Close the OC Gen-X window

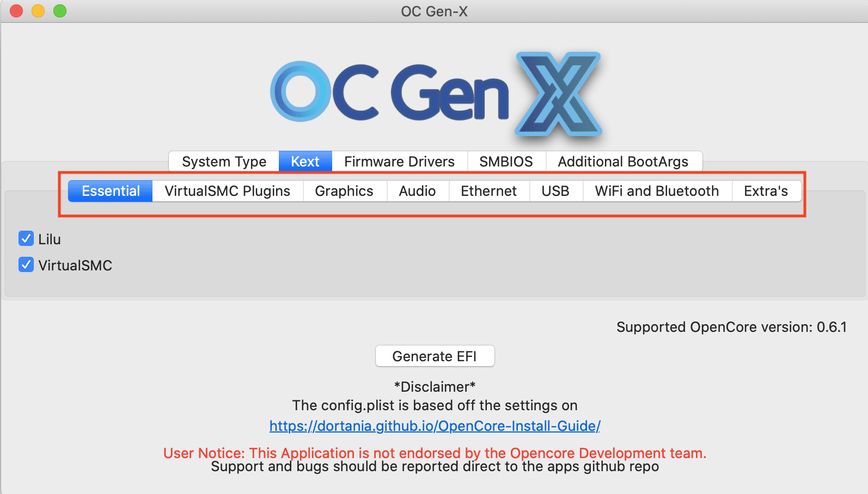coord(16,11)
